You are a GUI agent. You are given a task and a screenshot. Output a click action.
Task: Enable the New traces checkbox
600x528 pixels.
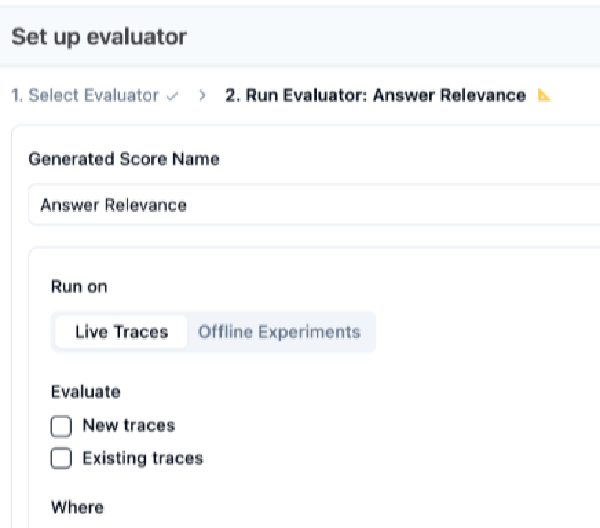pos(62,427)
